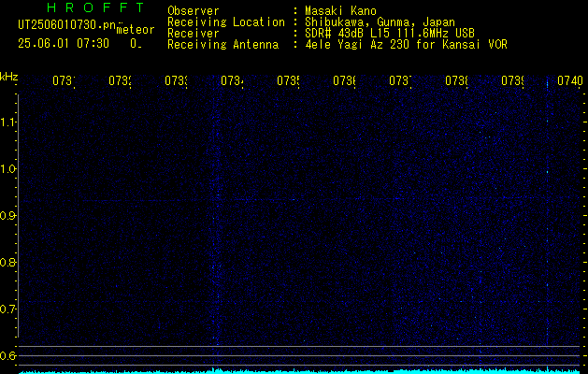Click the 0736 time marker
Viewport: 588px width, 374px height.
coord(344,80)
